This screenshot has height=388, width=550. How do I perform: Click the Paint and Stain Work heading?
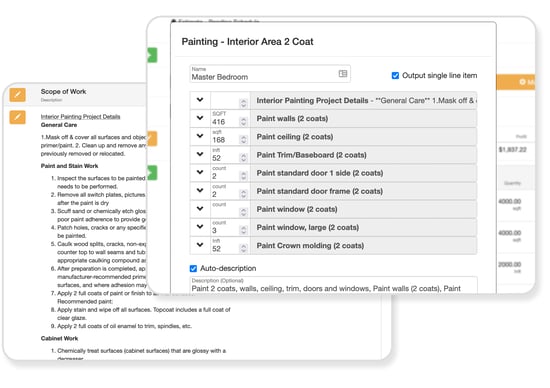click(69, 166)
